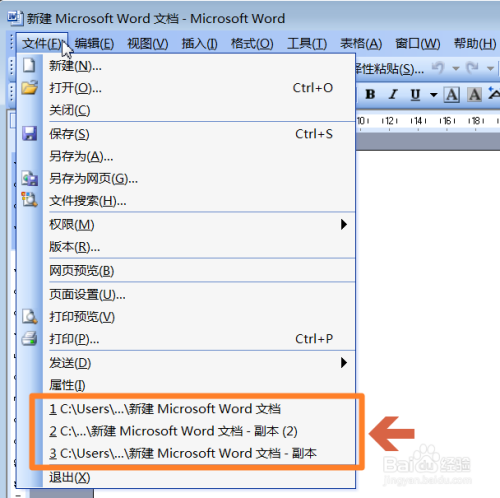Choose 另存为网页(G)... menu entry
The image size is (500, 498).
click(186, 179)
